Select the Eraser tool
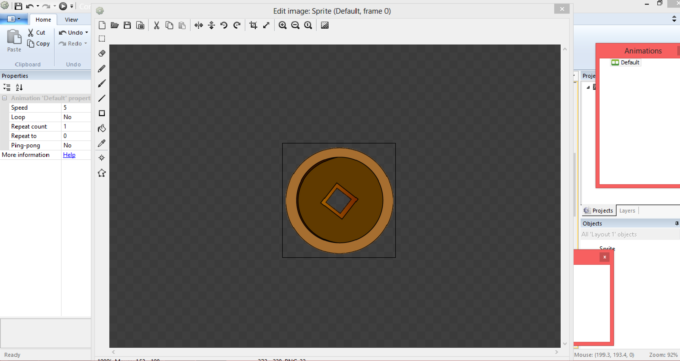680x361 pixels. [102, 53]
